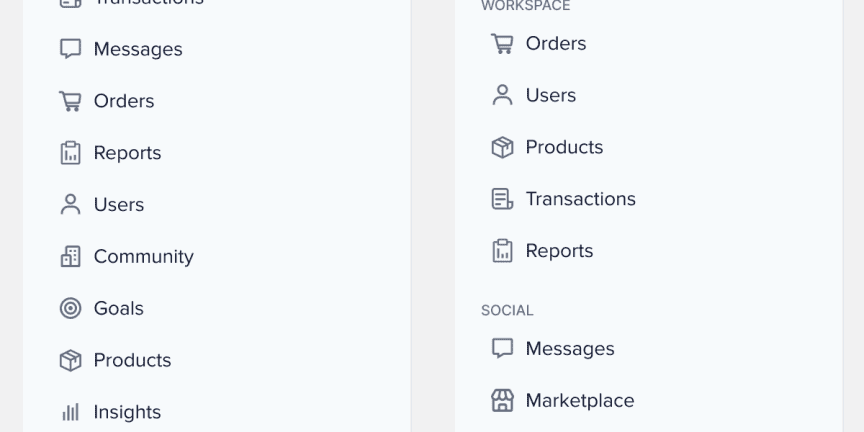Select the Goals label in left list
The image size is (864, 432).
tap(118, 308)
